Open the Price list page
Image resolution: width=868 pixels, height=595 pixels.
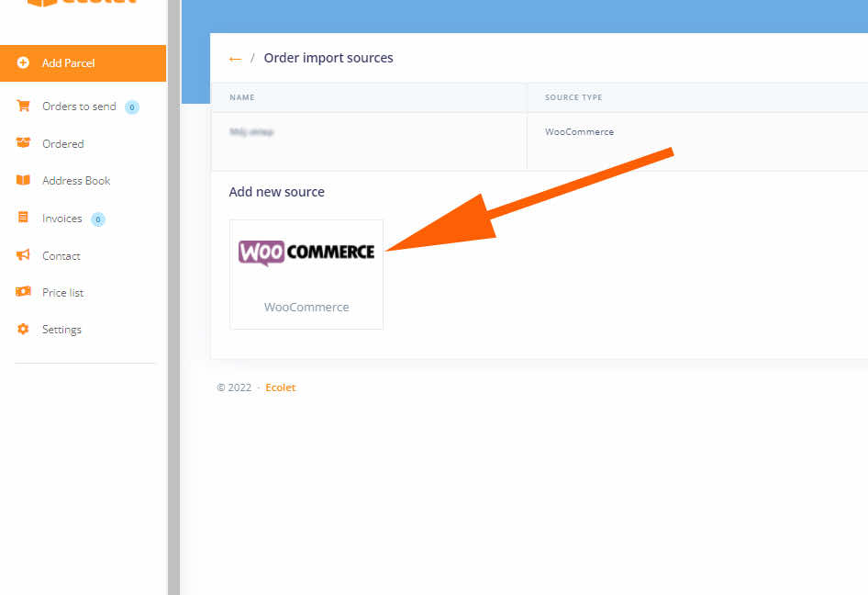[x=63, y=293]
